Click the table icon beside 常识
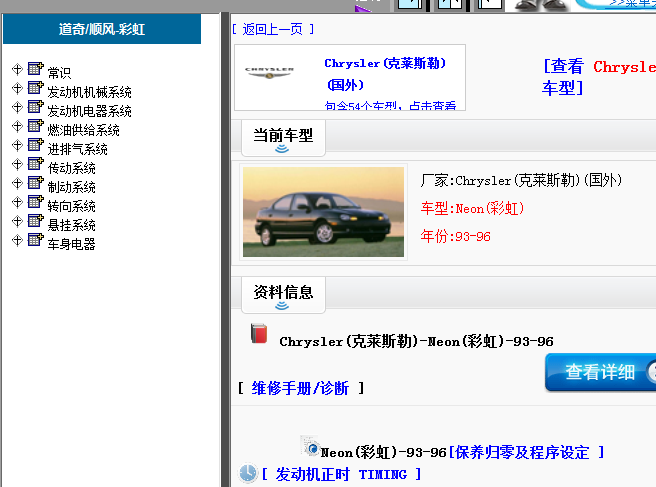The height and width of the screenshot is (487, 656). point(36,68)
